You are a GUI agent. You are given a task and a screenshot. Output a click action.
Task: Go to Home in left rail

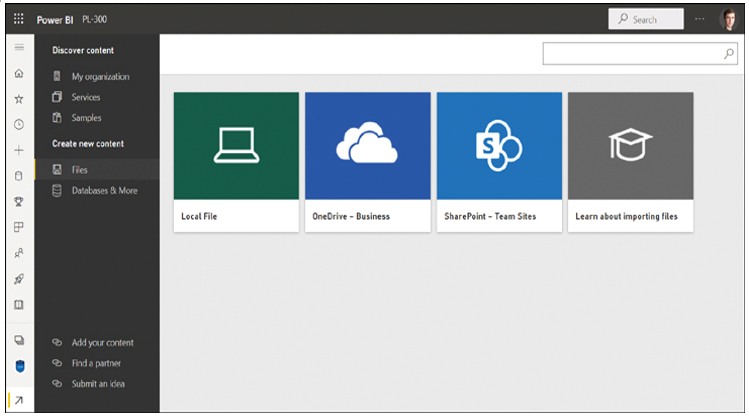click(x=19, y=73)
